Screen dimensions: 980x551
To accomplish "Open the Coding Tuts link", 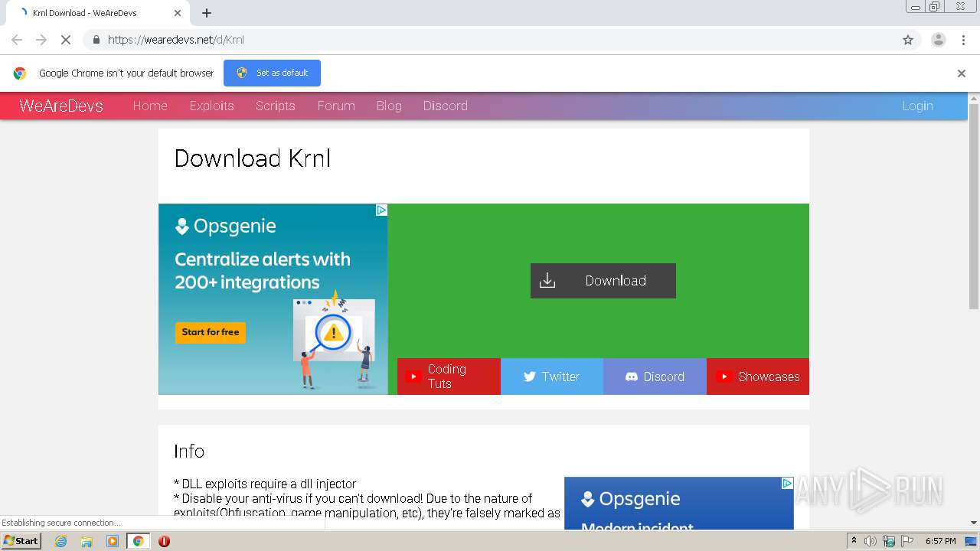I will pos(449,377).
